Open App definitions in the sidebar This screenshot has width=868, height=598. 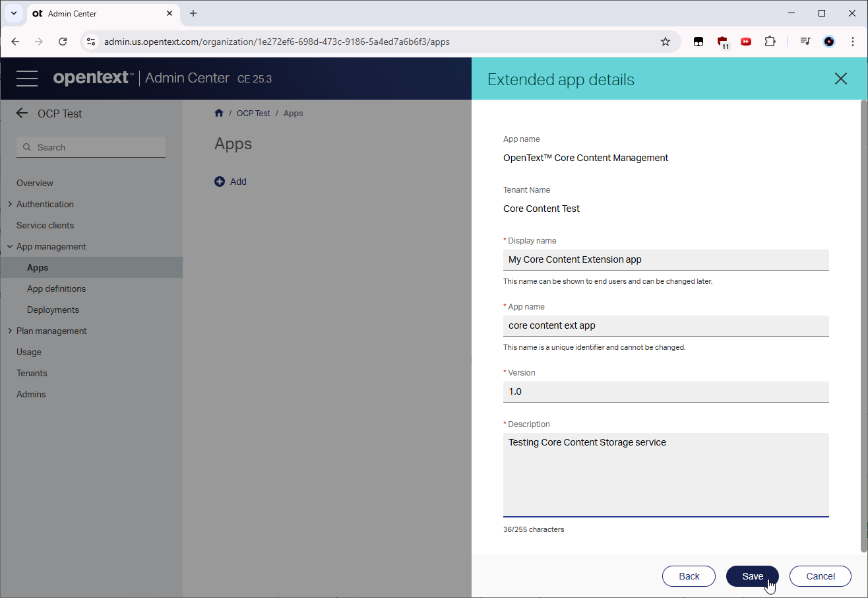56,288
